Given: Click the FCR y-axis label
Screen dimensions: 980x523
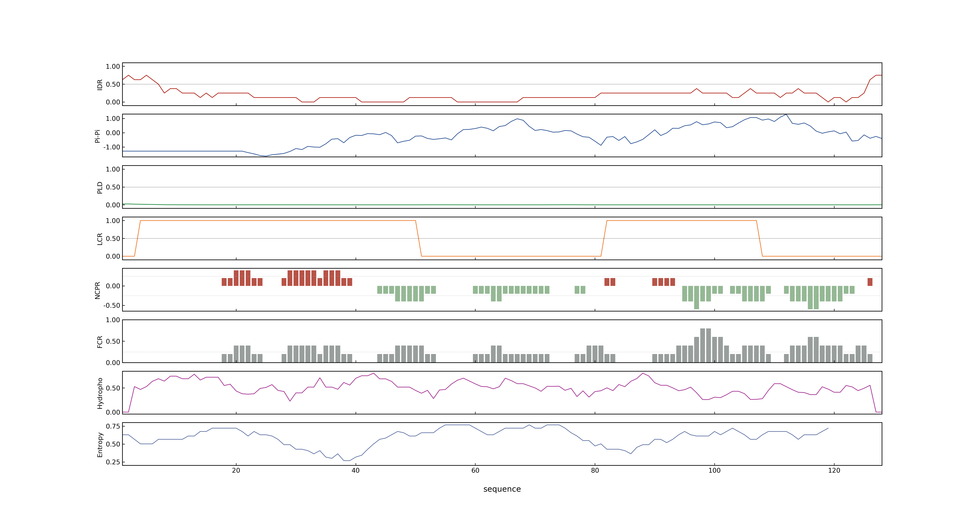Looking at the screenshot, I should click(100, 341).
